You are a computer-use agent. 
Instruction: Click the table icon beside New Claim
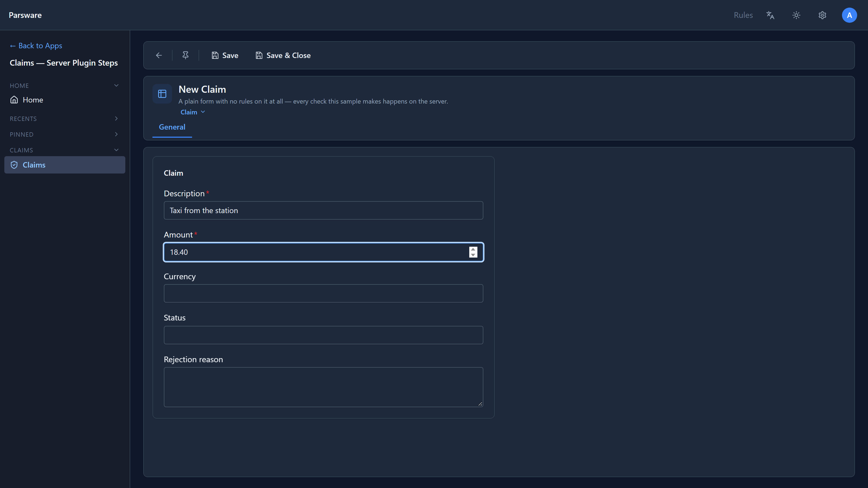[162, 94]
